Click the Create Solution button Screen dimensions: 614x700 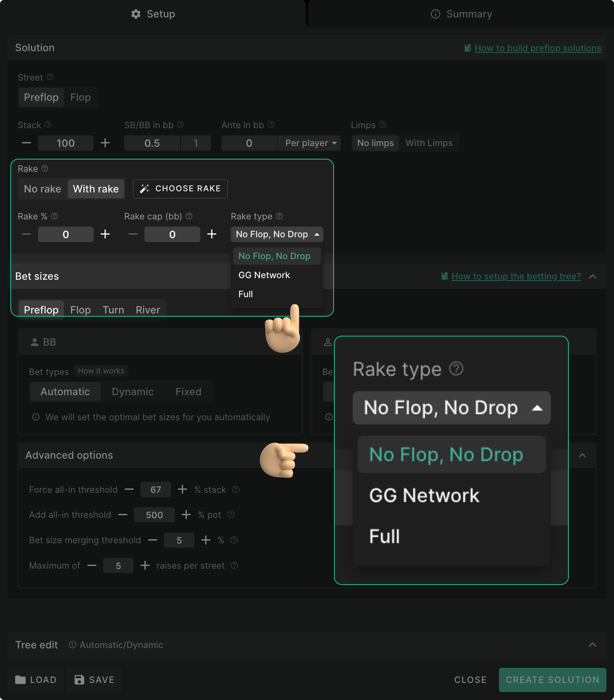pyautogui.click(x=552, y=680)
